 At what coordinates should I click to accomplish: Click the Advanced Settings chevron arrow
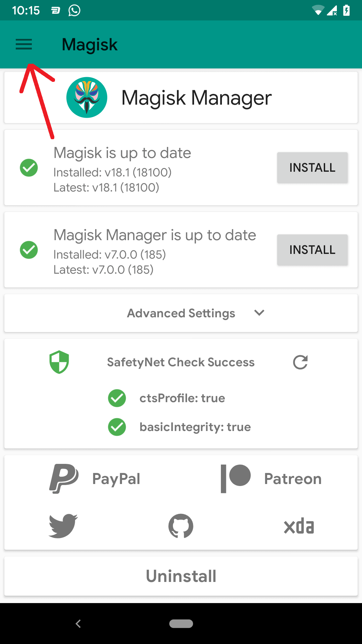point(259,313)
